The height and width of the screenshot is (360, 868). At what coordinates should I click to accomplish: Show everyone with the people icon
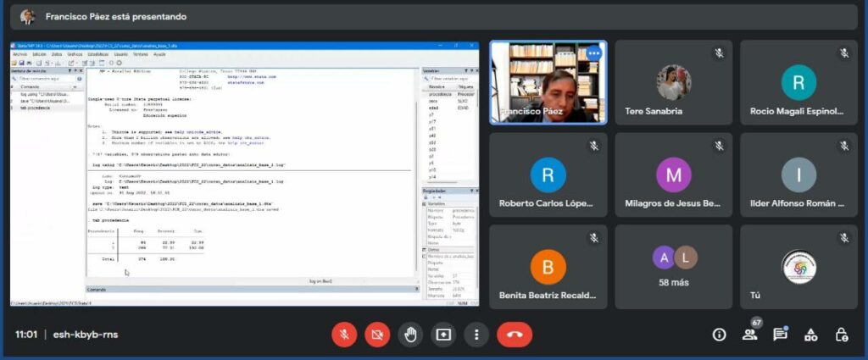pos(749,335)
